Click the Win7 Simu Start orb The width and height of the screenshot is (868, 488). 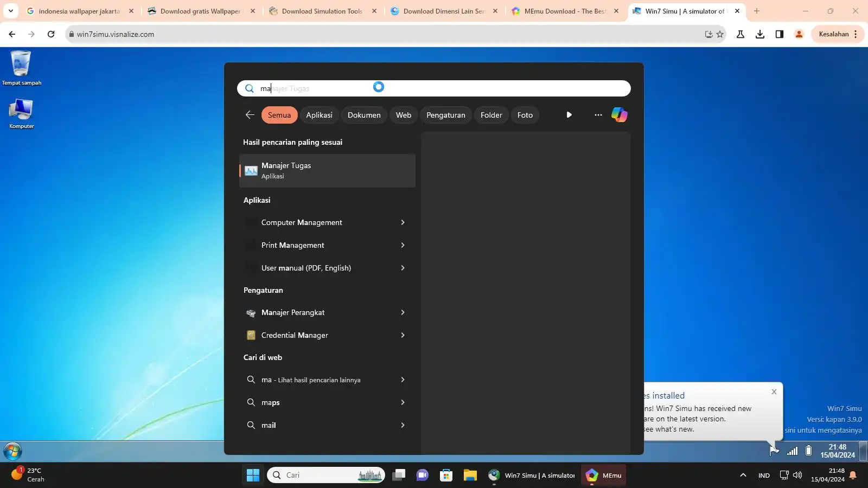click(12, 451)
